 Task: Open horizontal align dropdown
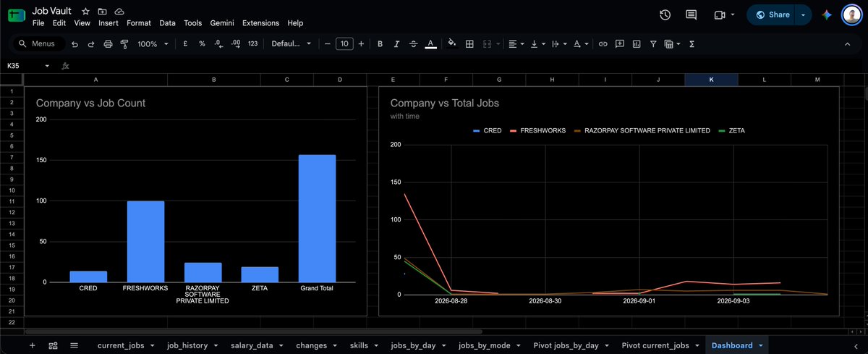click(516, 44)
